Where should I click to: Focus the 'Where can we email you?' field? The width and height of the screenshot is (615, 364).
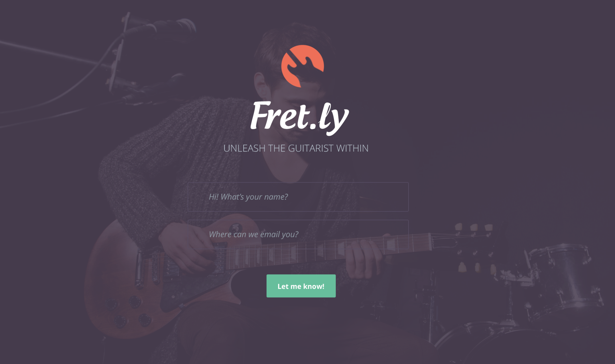(298, 234)
